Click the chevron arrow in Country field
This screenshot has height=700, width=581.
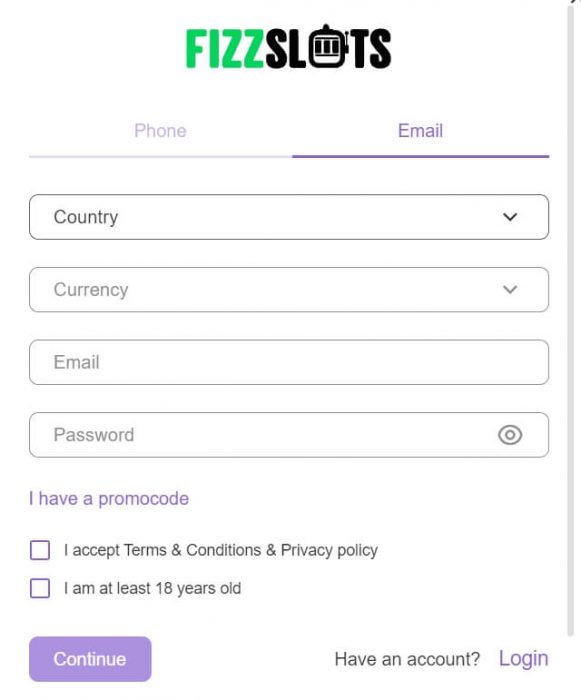point(510,217)
